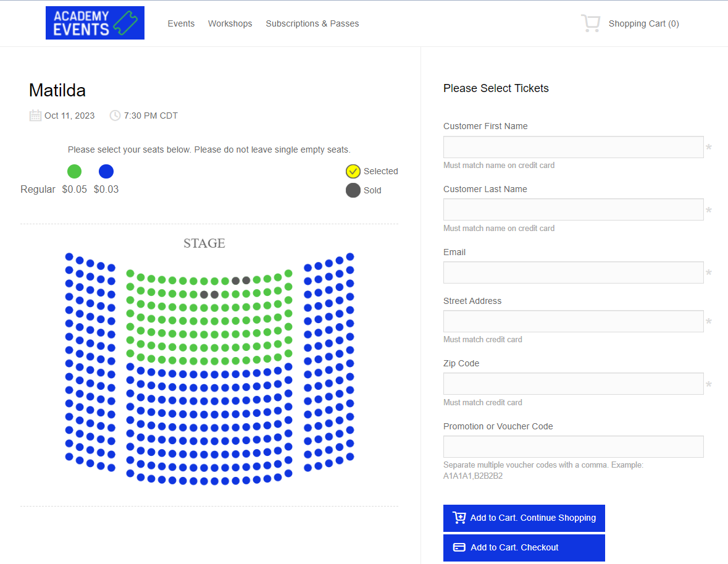Viewport: 728px width, 564px height.
Task: Click Add to Cart. Checkout
Action: (524, 547)
